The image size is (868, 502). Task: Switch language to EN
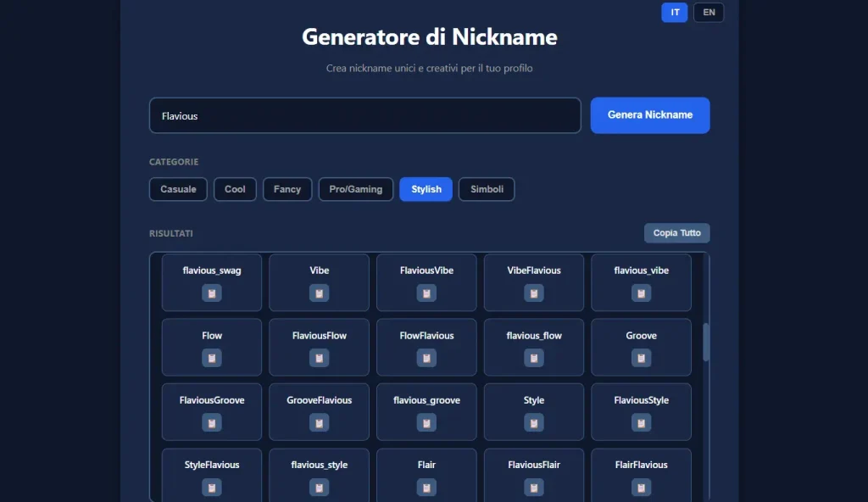pos(709,12)
